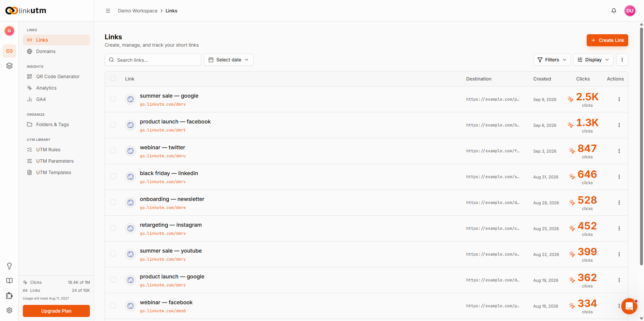The image size is (644, 321).
Task: Open the puzzle-piece integrations icon
Action: click(x=9, y=296)
